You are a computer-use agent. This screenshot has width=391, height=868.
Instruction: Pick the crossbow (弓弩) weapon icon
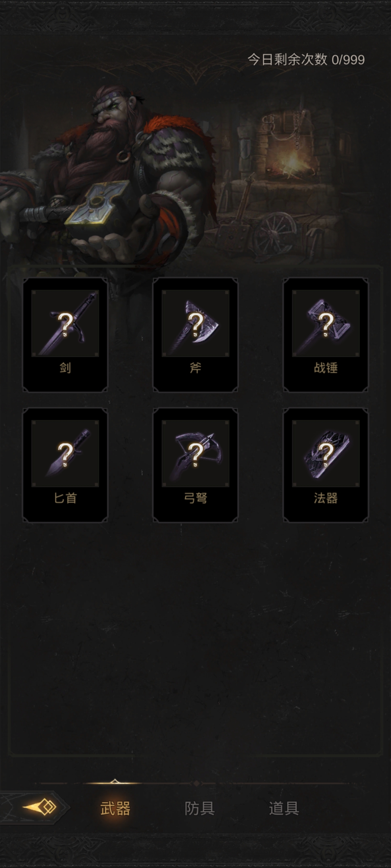pyautogui.click(x=195, y=453)
